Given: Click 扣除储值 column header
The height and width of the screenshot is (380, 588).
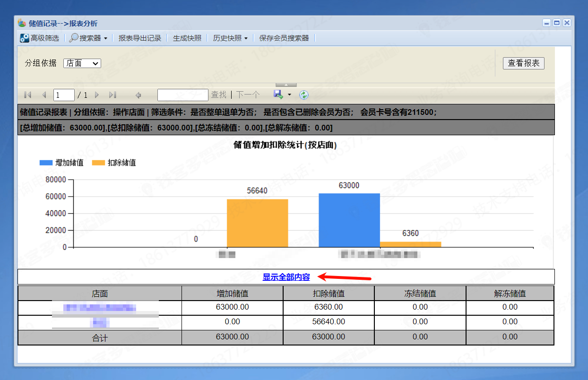Looking at the screenshot, I should point(329,294).
